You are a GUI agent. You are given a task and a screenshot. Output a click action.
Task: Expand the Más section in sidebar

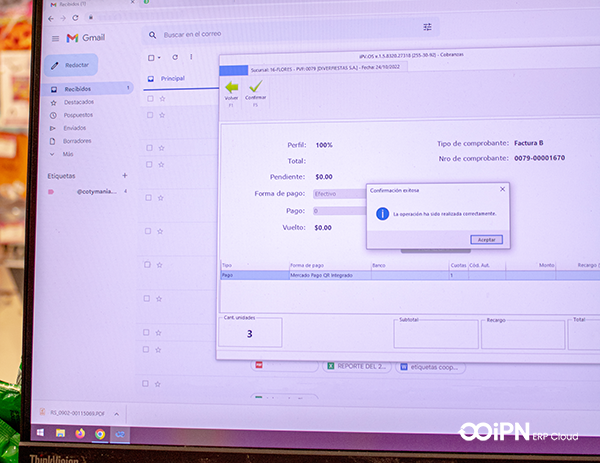66,154
